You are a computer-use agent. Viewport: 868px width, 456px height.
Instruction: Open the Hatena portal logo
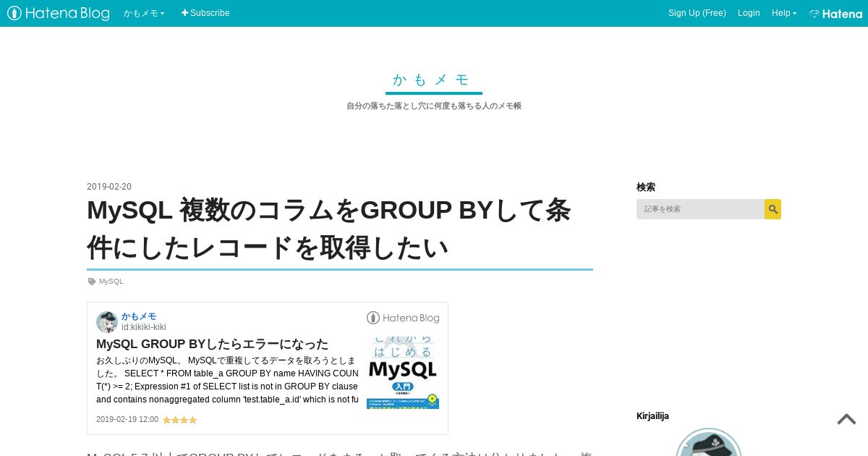click(x=835, y=13)
